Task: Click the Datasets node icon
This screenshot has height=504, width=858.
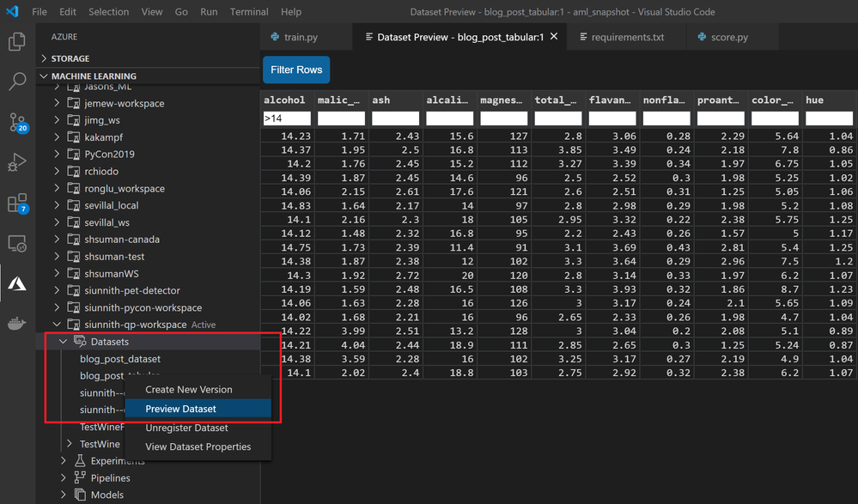Action: tap(80, 342)
